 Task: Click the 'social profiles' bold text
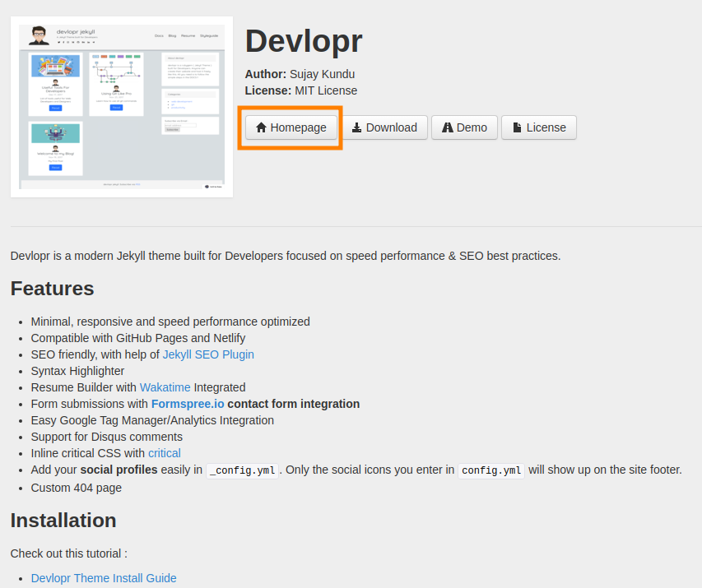click(x=119, y=470)
